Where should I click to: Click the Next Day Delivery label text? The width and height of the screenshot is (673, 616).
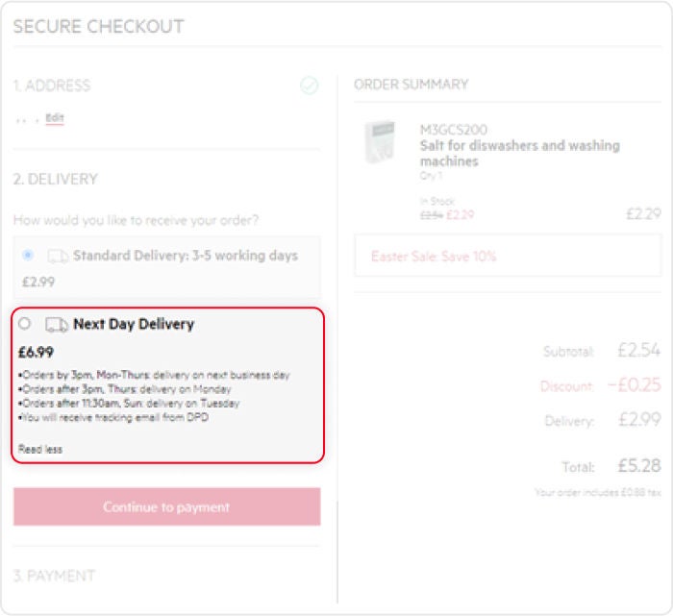point(134,324)
